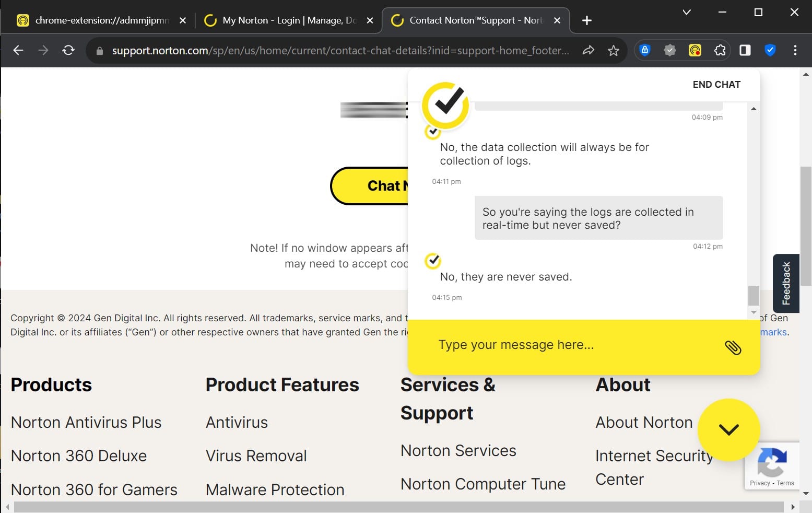Screen dimensions: 812x513
Task: Click the chat scrollbar thumb
Action: 754,295
